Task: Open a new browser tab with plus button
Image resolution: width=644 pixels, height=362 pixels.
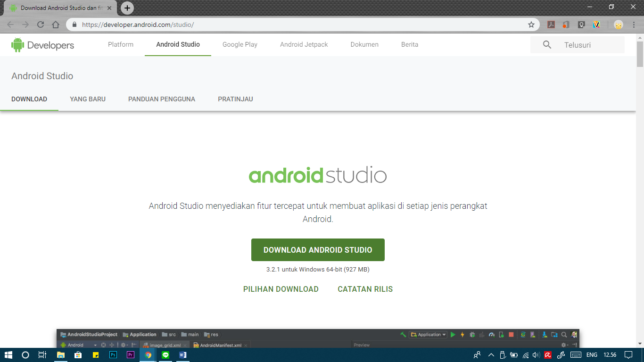Action: 127,8
